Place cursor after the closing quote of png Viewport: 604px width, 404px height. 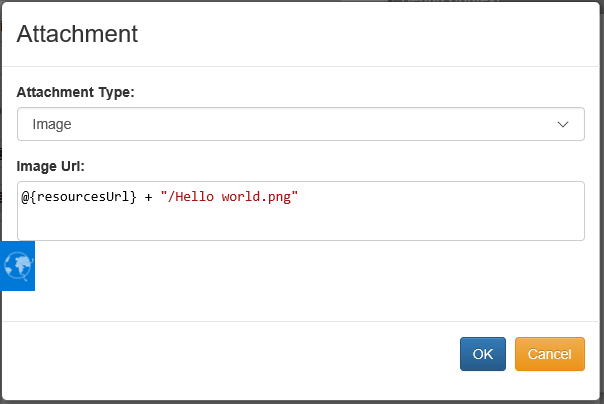(299, 197)
